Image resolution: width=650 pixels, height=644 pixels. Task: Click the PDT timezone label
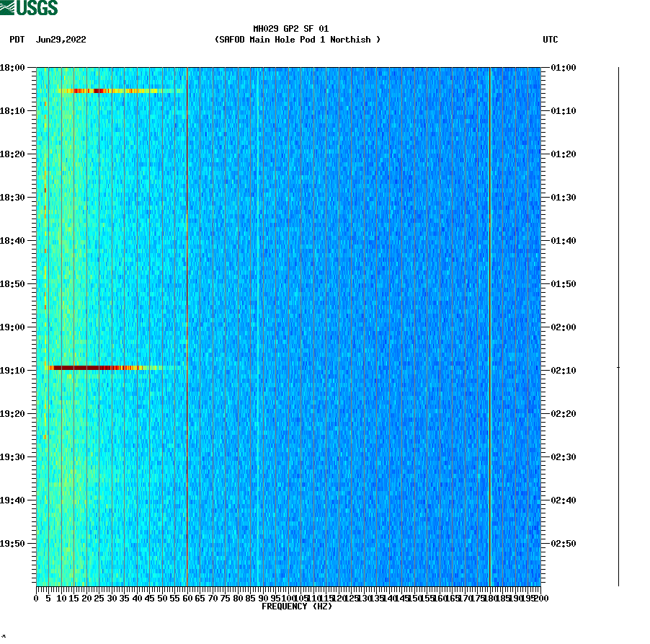tap(13, 40)
